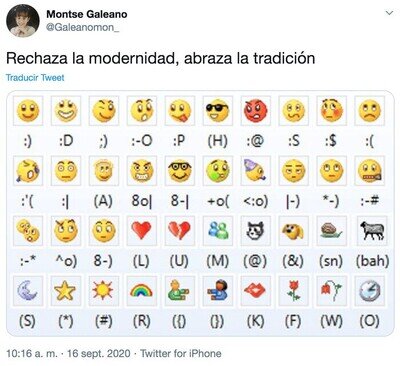This screenshot has width=400, height=366.
Task: Open the tweet options chevron menu
Action: [x=389, y=13]
